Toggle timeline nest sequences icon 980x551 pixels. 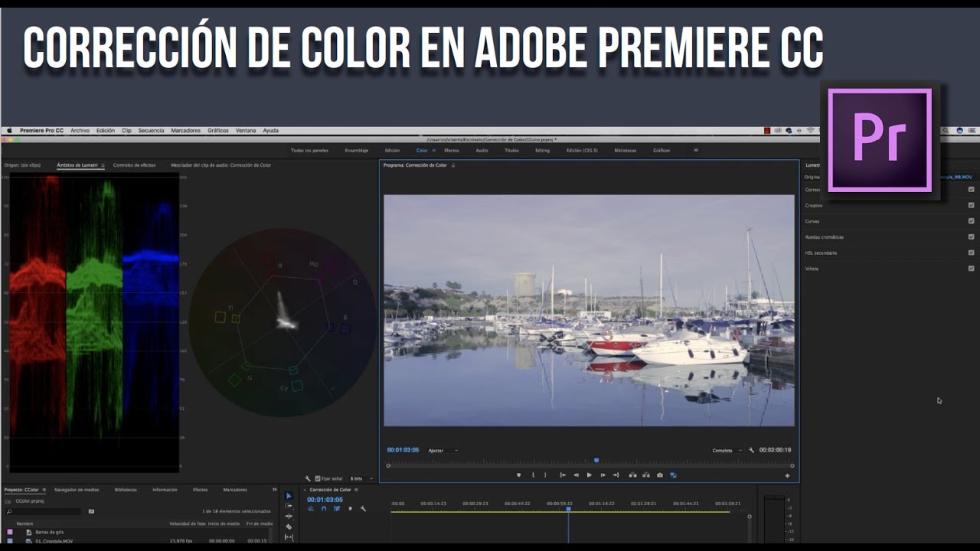pyautogui.click(x=311, y=508)
